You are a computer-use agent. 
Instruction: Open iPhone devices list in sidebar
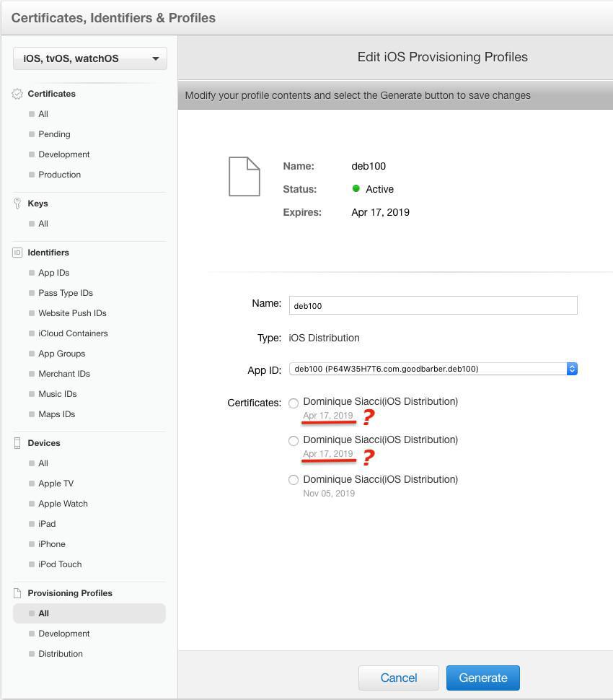51,544
